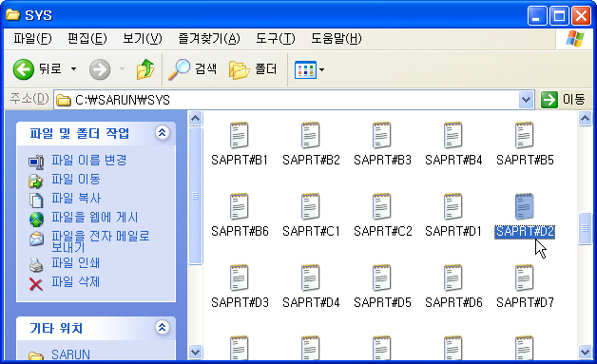The height and width of the screenshot is (364, 597).
Task: Click the red X delete file icon
Action: point(36,283)
